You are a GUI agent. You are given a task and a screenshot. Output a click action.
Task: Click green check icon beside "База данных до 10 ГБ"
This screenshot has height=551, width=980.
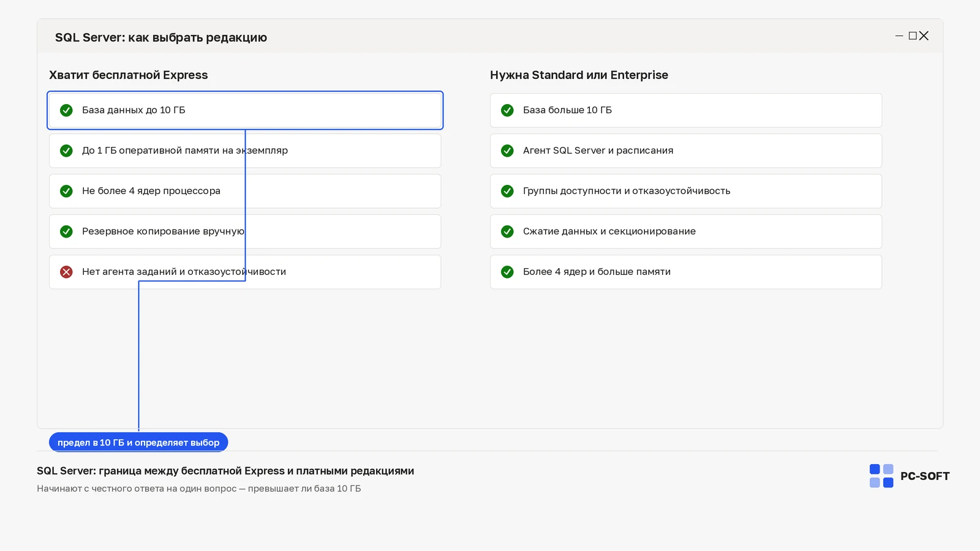click(66, 110)
